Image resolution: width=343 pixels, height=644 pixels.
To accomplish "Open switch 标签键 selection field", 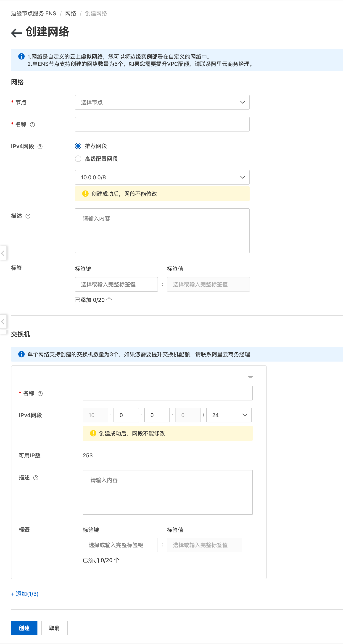I will click(x=120, y=545).
